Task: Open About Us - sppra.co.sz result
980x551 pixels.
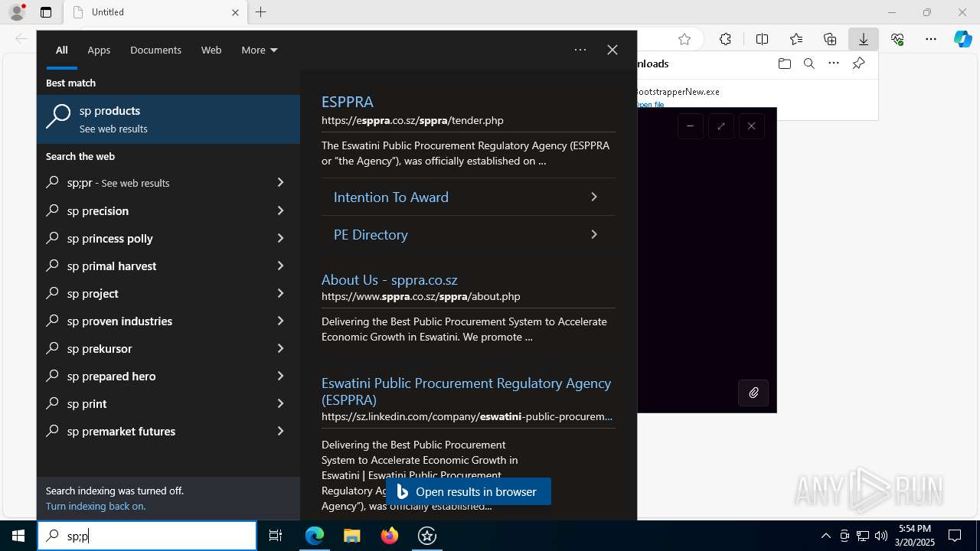Action: 389,280
